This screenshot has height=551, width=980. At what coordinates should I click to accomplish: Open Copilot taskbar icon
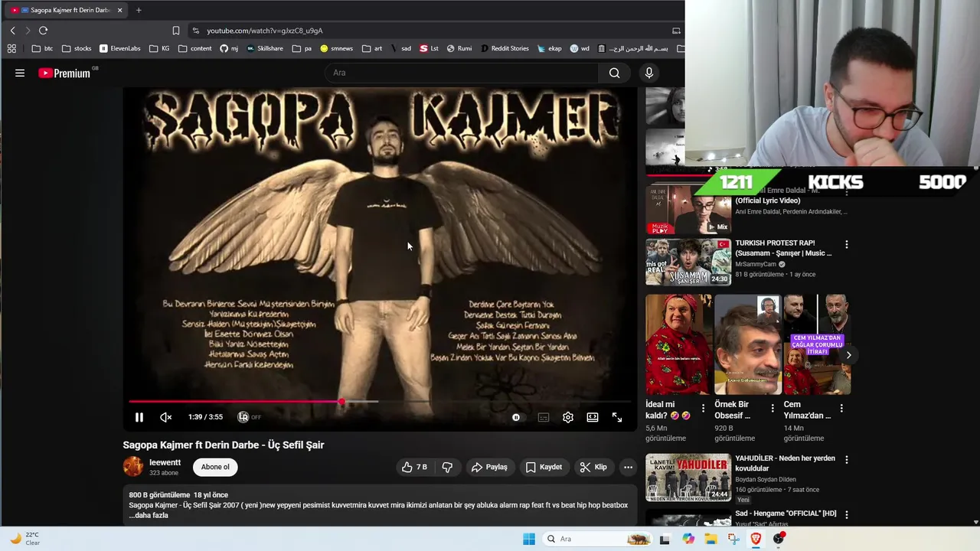coord(688,539)
